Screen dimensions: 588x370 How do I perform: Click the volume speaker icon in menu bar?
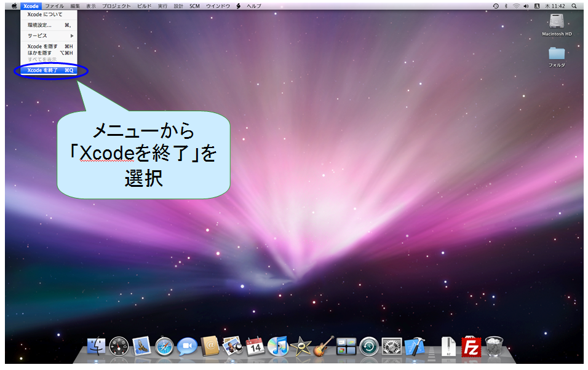pos(526,6)
